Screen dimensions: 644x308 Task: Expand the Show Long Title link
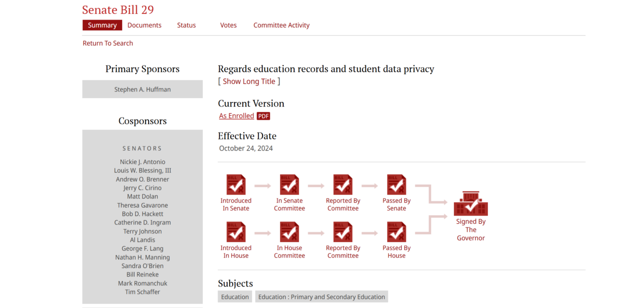pyautogui.click(x=249, y=81)
